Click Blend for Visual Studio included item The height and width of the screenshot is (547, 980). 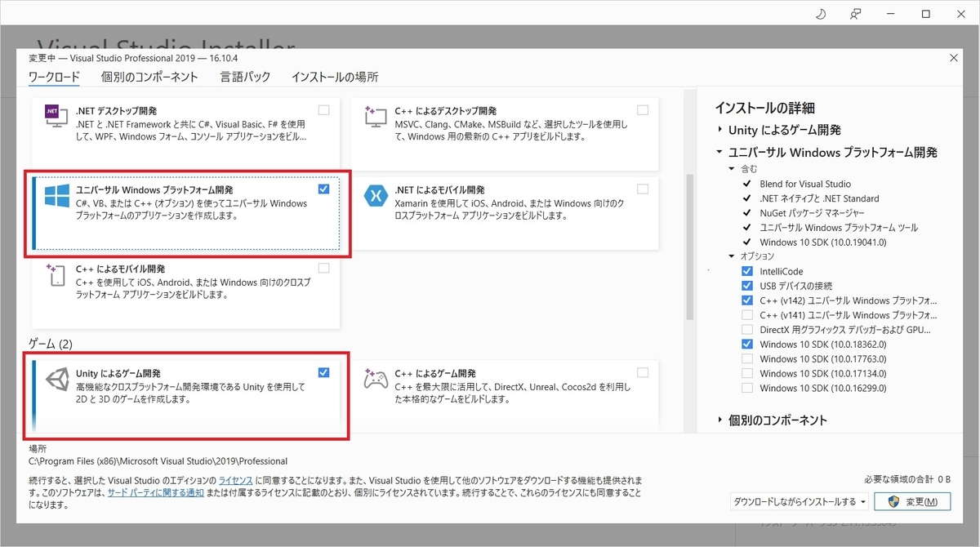(x=805, y=184)
